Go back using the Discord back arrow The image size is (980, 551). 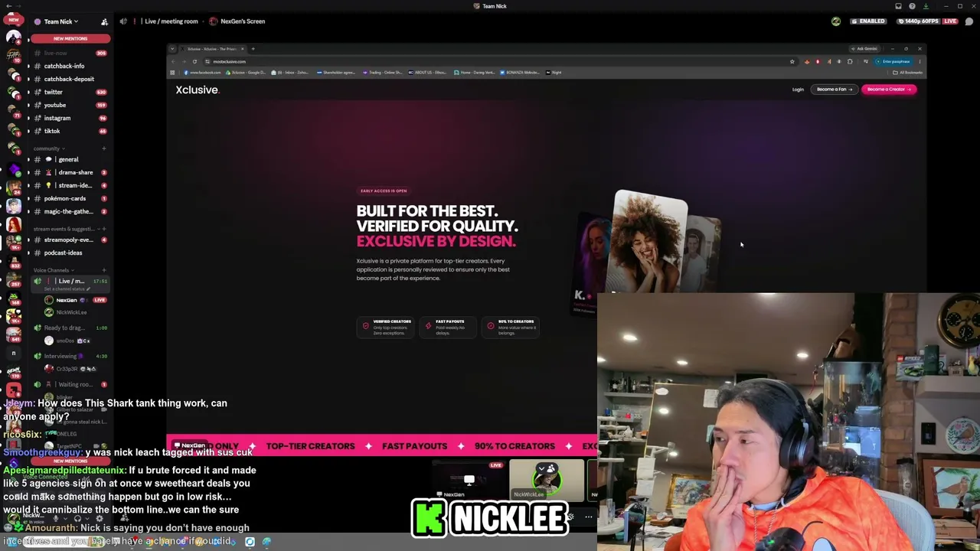[x=8, y=6]
